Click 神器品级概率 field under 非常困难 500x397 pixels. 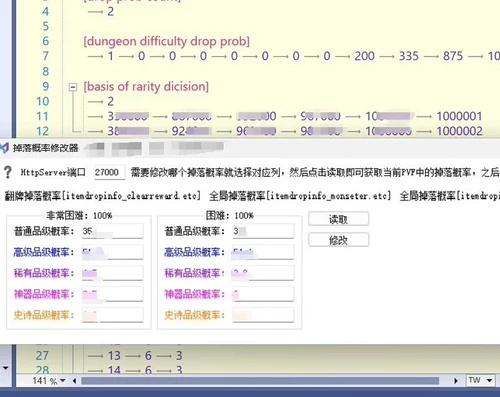tap(113, 294)
